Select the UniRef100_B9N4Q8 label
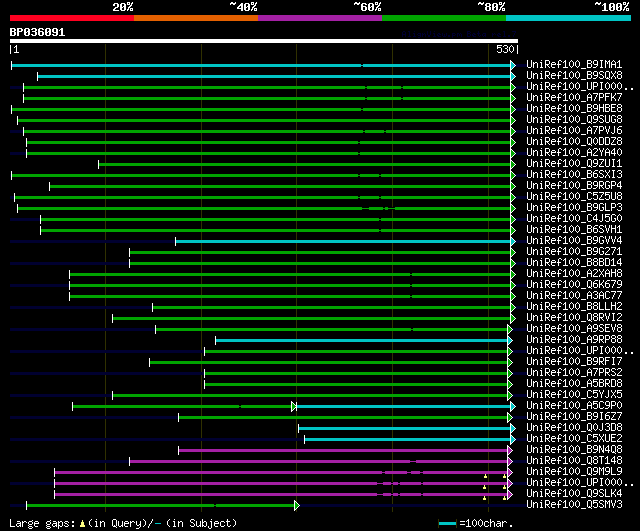 click(x=574, y=450)
